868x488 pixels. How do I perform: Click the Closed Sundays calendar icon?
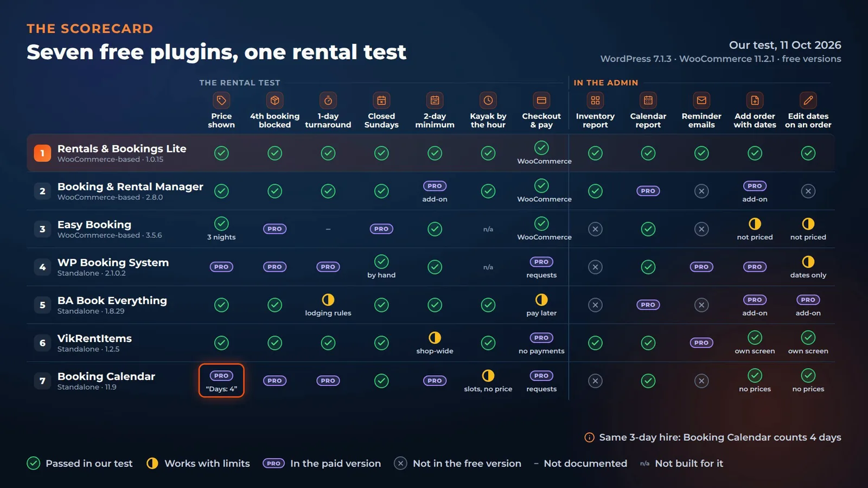(381, 100)
